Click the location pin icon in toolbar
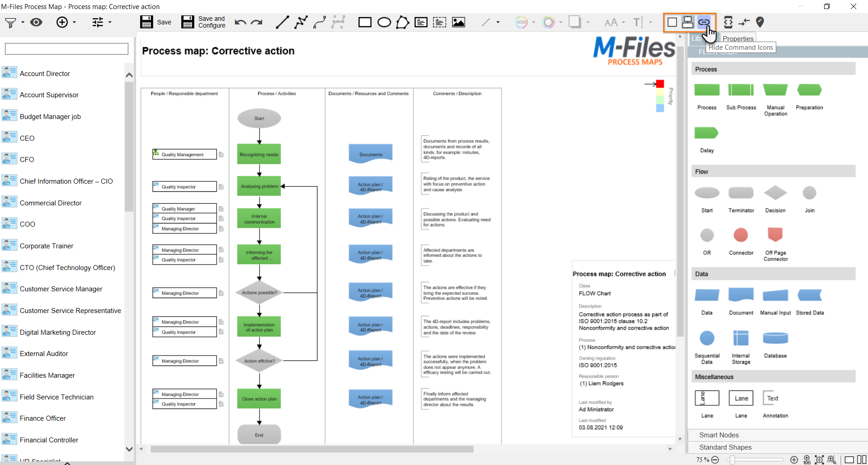The image size is (868, 465). pyautogui.click(x=760, y=22)
